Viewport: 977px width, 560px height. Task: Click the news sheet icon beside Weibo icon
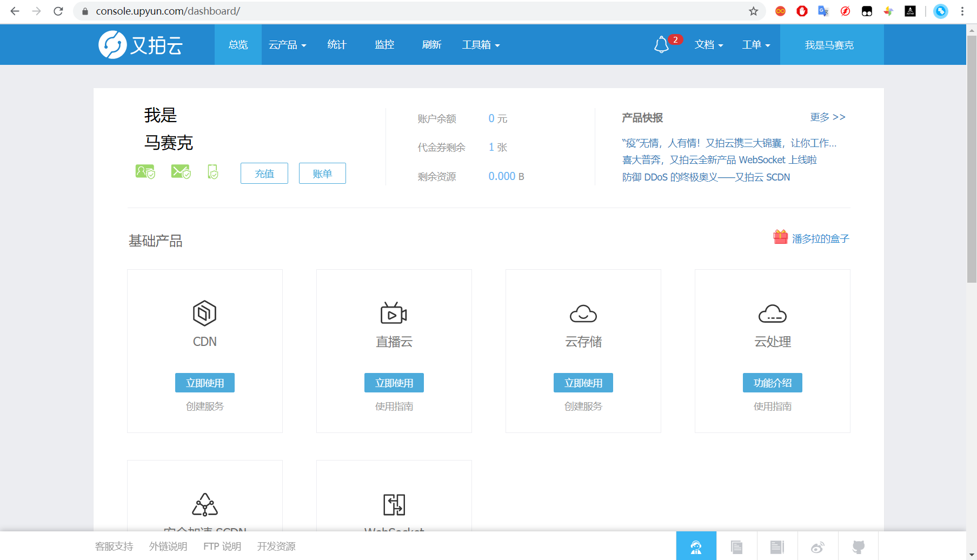coord(777,547)
